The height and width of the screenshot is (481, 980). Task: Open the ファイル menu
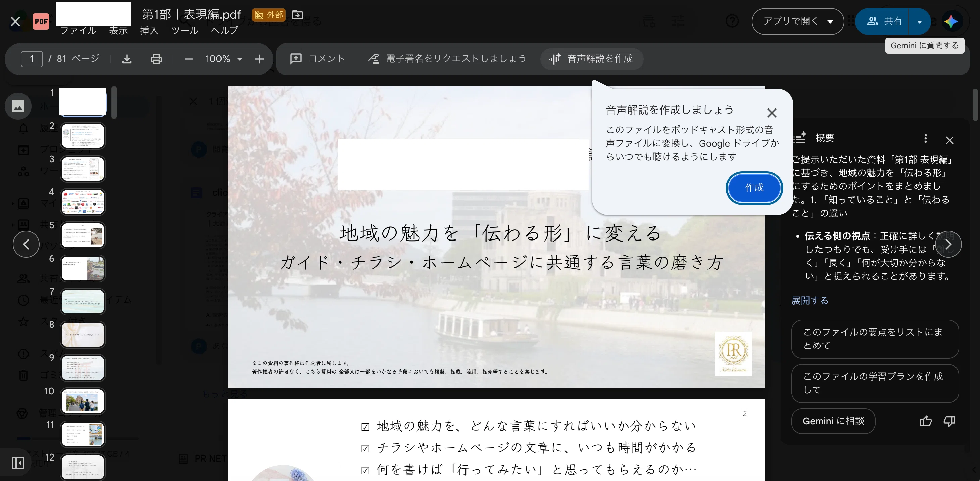(x=78, y=30)
